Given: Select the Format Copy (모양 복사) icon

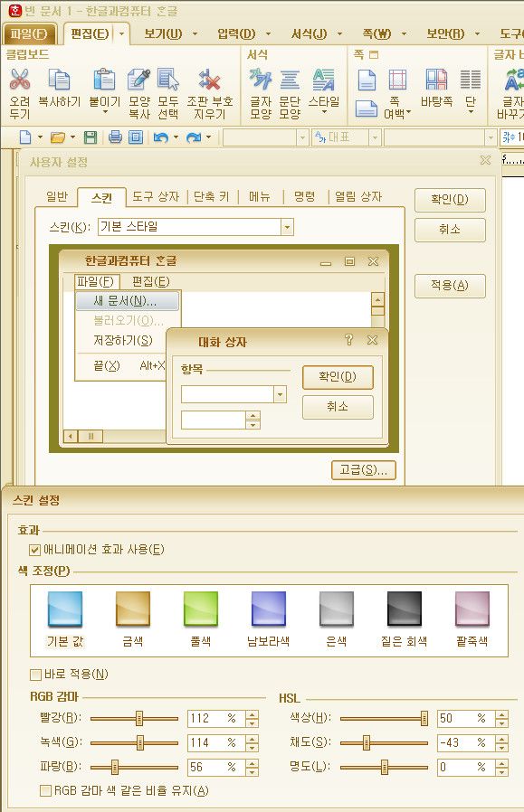Looking at the screenshot, I should (x=138, y=80).
